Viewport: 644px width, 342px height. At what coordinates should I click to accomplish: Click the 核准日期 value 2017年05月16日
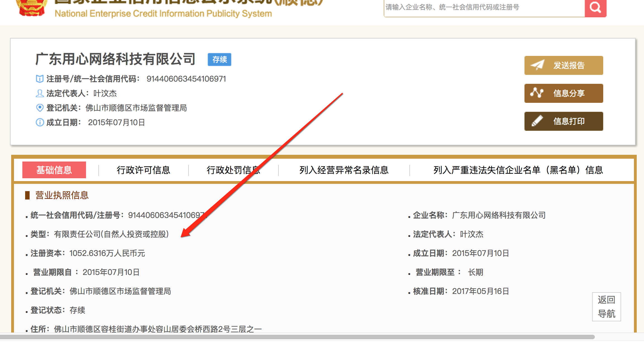coord(481,291)
